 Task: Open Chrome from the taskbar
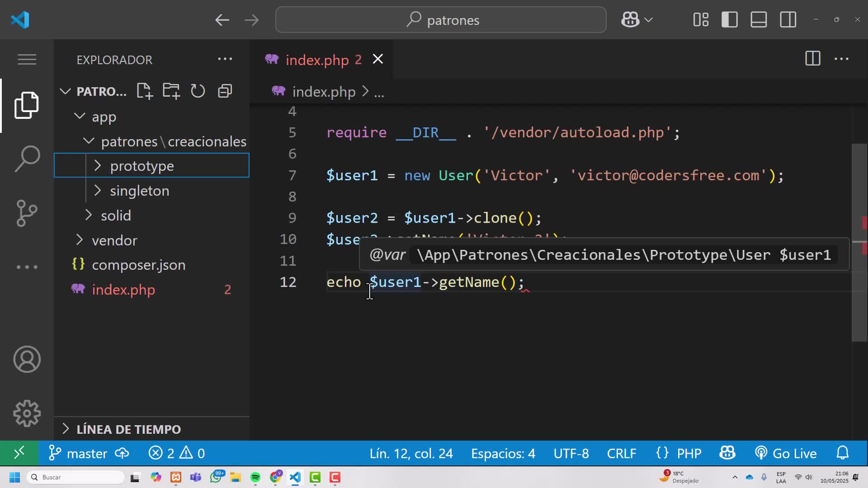click(275, 477)
